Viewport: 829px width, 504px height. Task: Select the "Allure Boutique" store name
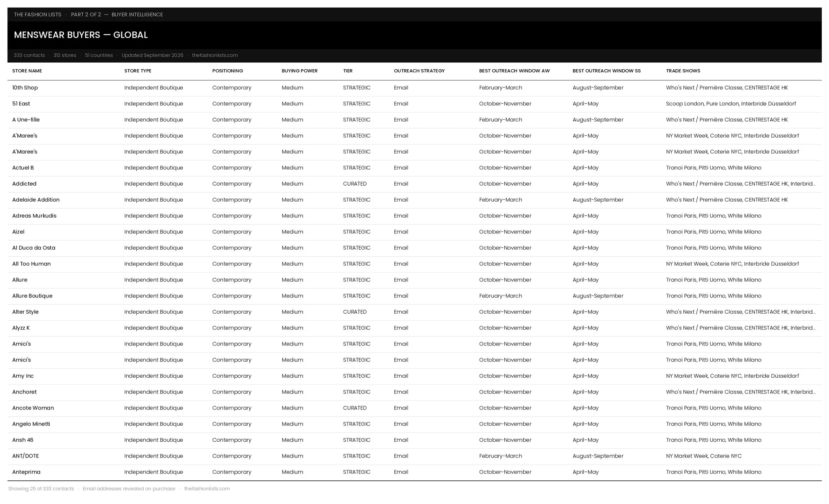pos(32,296)
